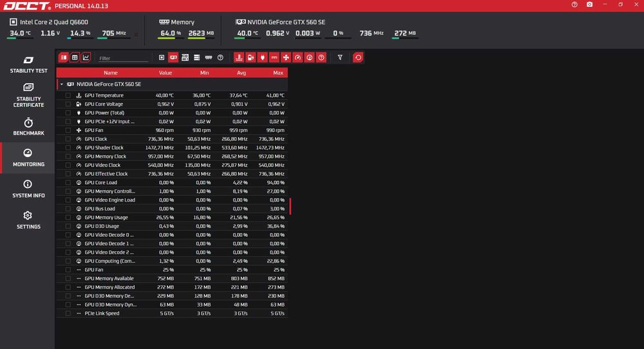Toggle the load usage sensor filter

point(310,57)
